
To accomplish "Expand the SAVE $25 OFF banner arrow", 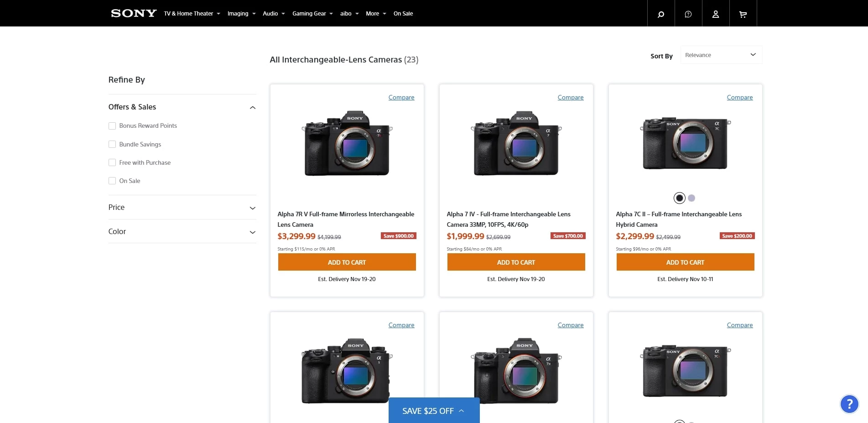I will coord(462,411).
